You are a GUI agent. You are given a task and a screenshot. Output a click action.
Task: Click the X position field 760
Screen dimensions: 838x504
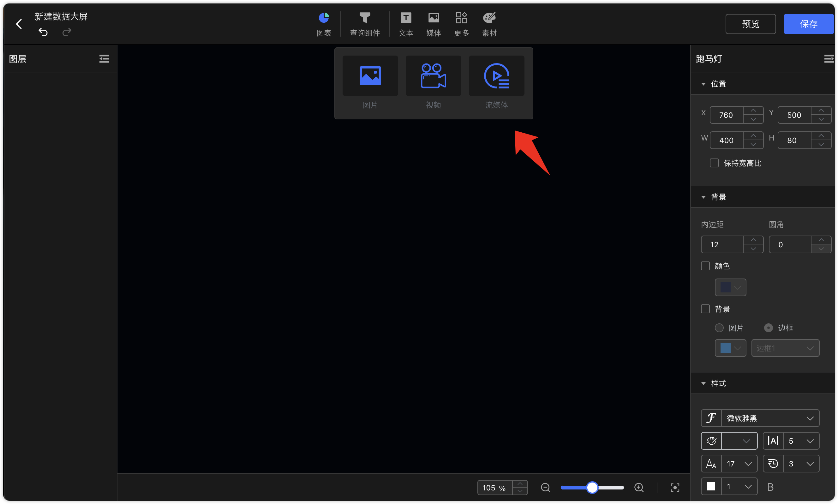[x=726, y=115]
